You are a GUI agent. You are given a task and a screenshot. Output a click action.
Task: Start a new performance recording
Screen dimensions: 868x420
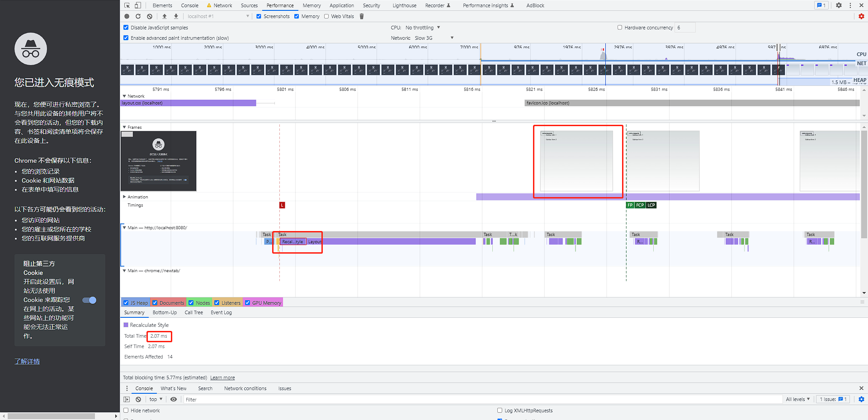tap(127, 16)
